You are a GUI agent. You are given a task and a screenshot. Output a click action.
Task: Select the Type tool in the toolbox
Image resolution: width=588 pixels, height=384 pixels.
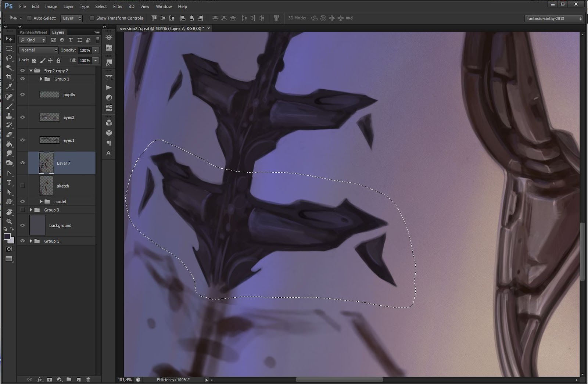coord(9,183)
